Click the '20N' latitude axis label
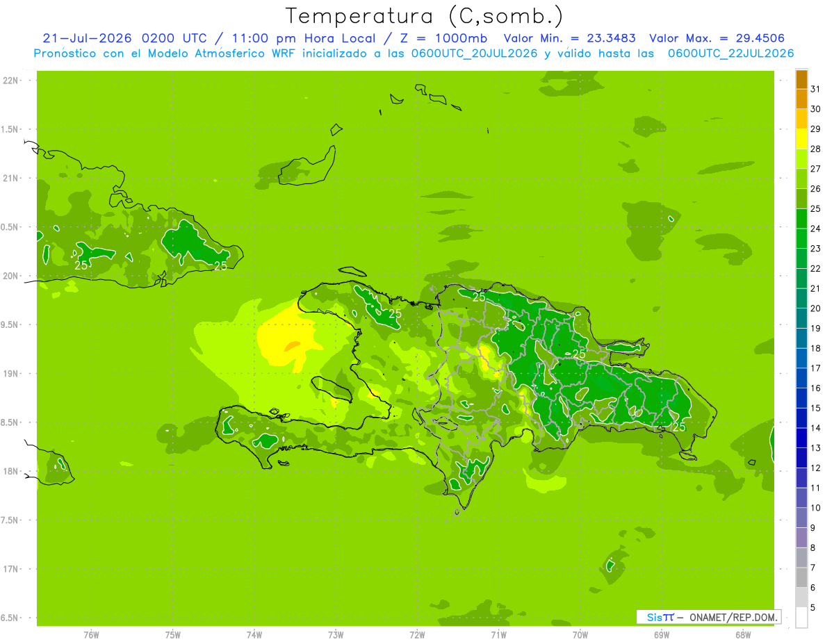The height and width of the screenshot is (644, 834). (x=10, y=276)
